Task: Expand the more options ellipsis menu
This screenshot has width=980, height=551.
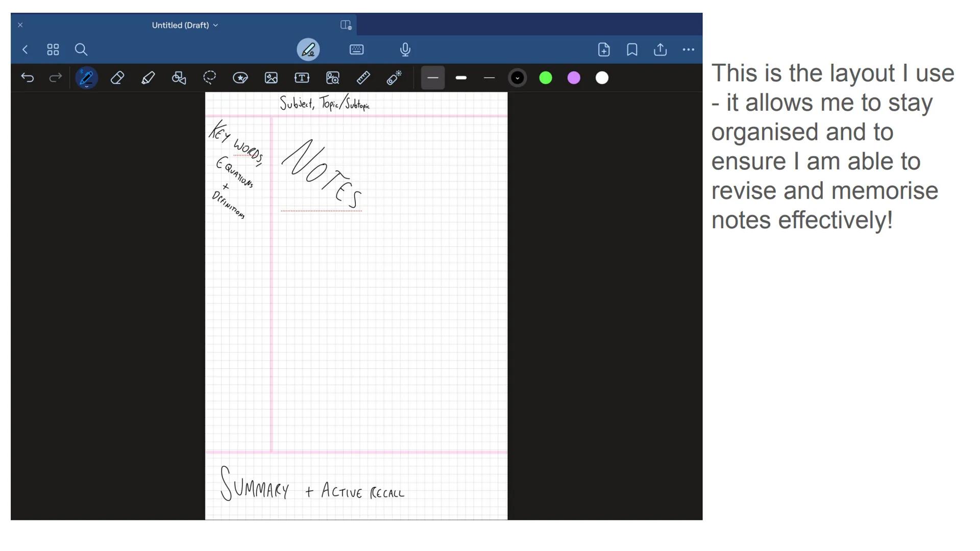Action: (688, 49)
